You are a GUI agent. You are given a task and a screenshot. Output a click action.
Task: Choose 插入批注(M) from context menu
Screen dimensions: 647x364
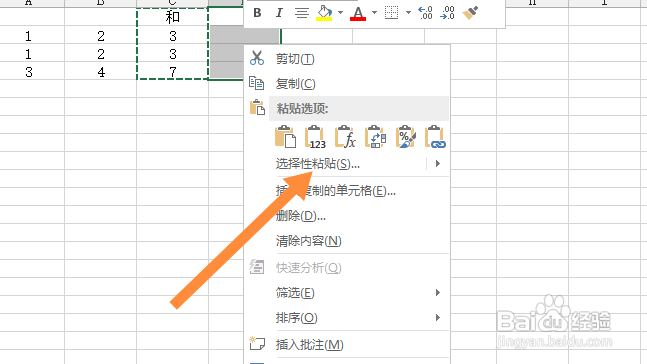pos(309,345)
